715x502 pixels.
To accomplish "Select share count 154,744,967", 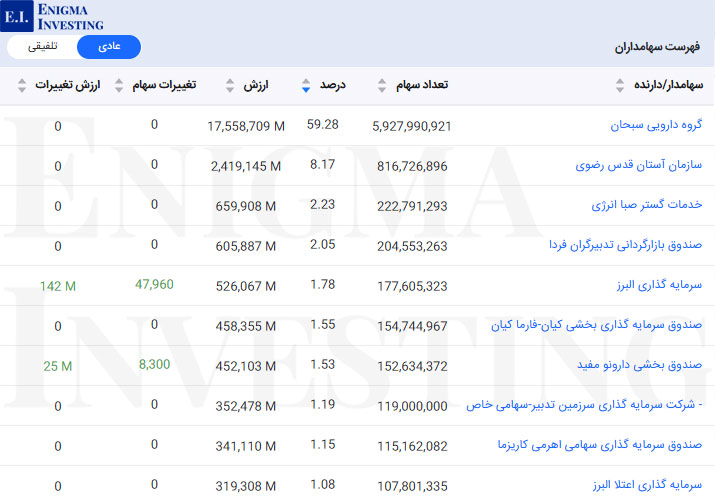I will coord(412,326).
